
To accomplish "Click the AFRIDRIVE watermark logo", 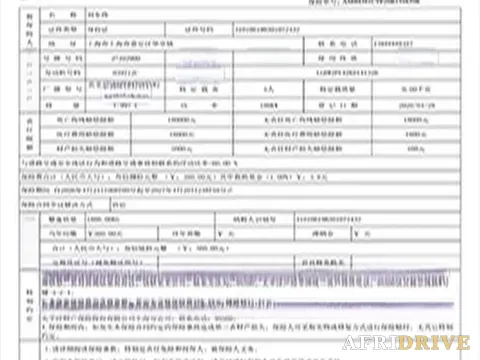I will [406, 342].
